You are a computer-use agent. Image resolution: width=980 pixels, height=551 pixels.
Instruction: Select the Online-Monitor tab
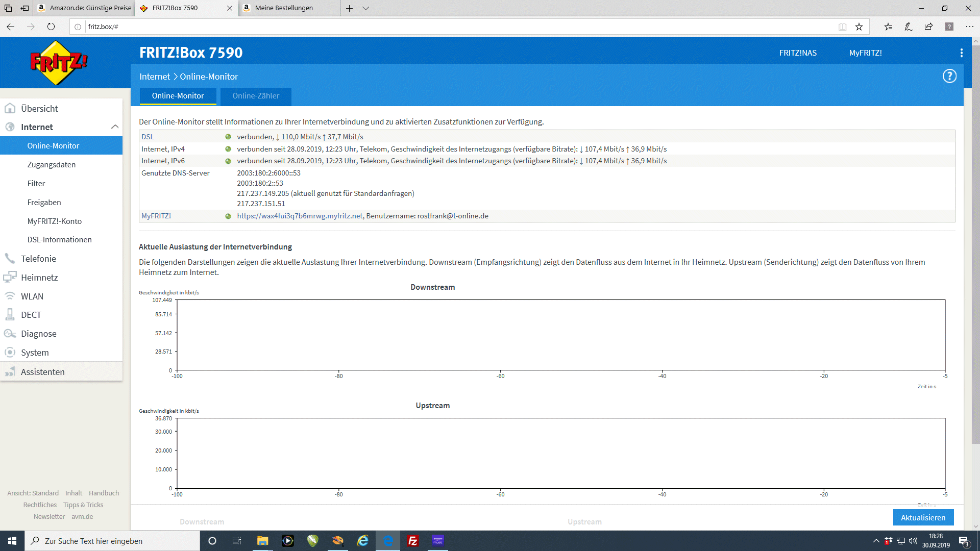point(178,96)
